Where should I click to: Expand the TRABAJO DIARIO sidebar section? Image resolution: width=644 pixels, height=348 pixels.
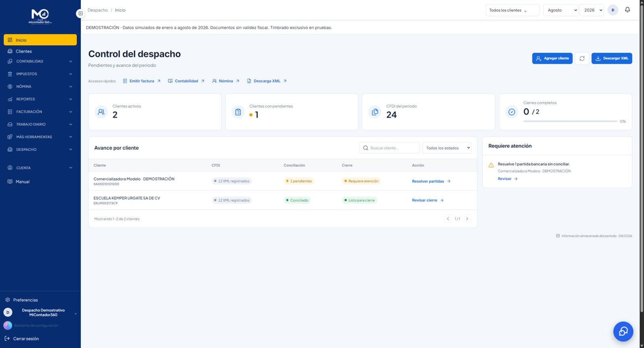coord(40,124)
